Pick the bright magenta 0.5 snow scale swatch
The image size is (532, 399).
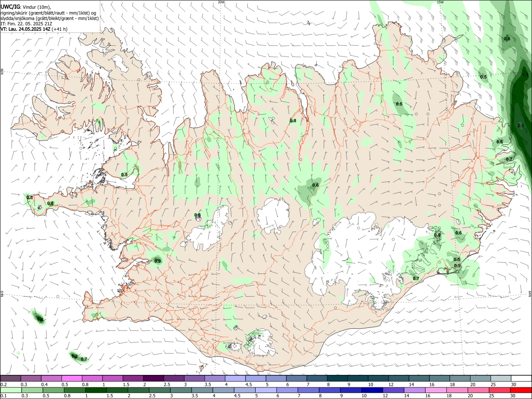pos(71,378)
